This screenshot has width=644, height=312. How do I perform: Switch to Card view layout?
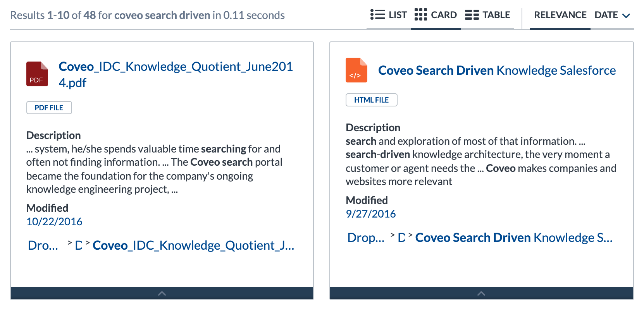pyautogui.click(x=436, y=15)
